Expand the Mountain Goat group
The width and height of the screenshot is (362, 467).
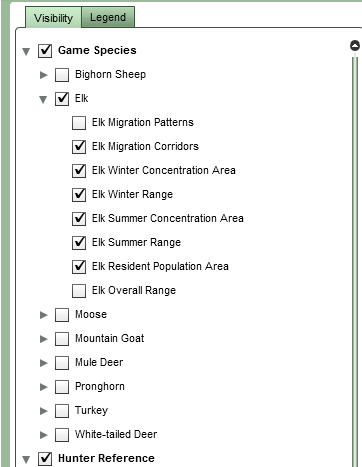tap(43, 339)
